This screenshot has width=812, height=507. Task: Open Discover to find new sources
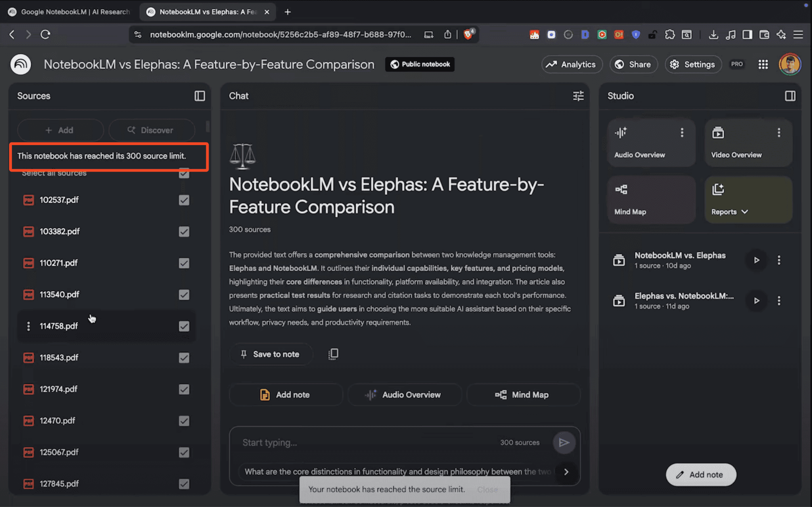151,130
